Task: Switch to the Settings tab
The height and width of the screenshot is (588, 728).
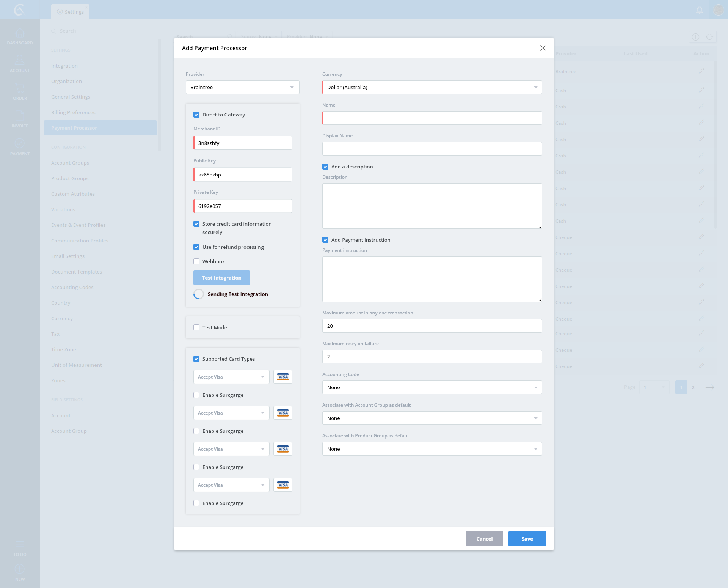Action: click(x=71, y=12)
